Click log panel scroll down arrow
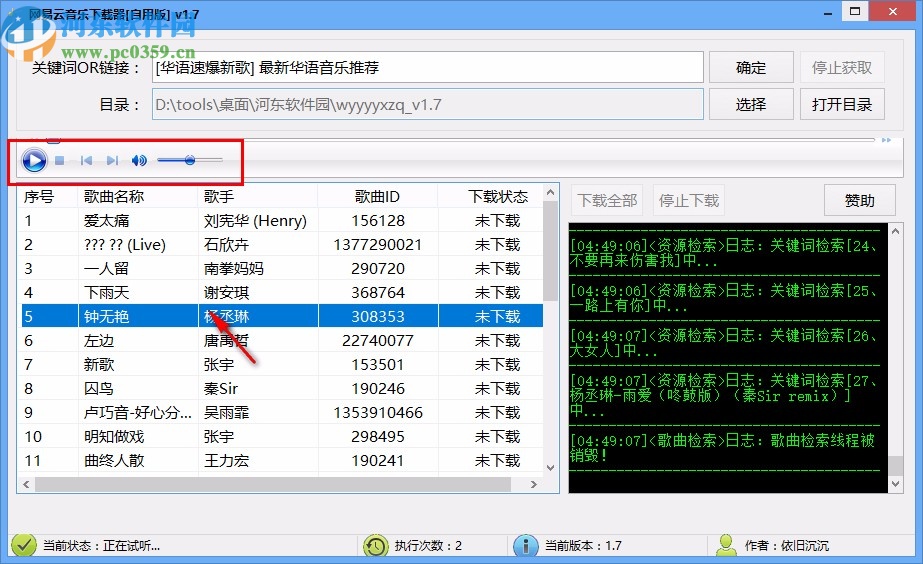 pos(895,484)
